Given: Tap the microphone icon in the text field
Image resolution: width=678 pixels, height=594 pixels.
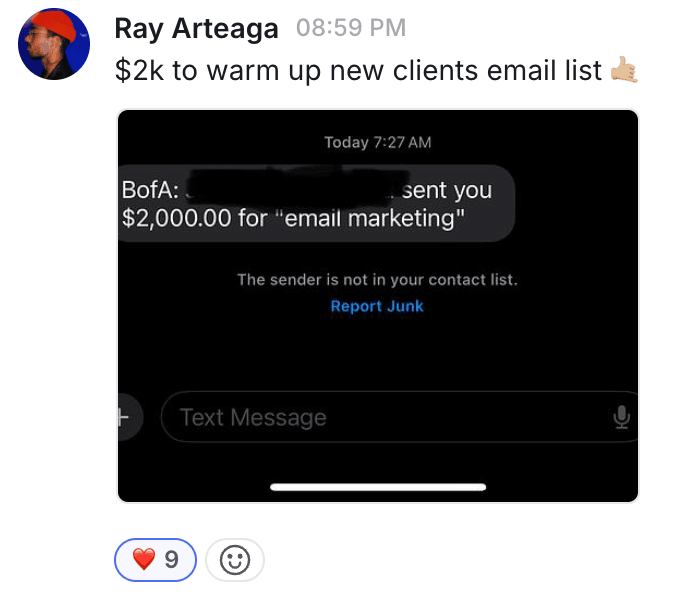Looking at the screenshot, I should (x=622, y=417).
